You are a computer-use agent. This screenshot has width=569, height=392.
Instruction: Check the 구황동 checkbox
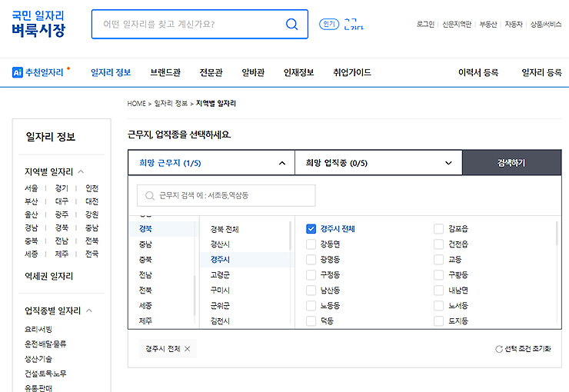click(439, 275)
